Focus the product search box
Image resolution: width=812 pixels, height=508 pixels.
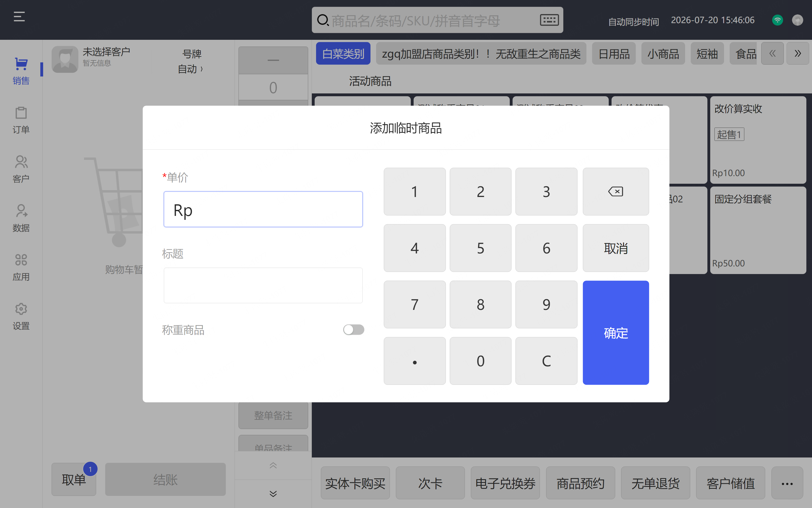[x=437, y=20]
